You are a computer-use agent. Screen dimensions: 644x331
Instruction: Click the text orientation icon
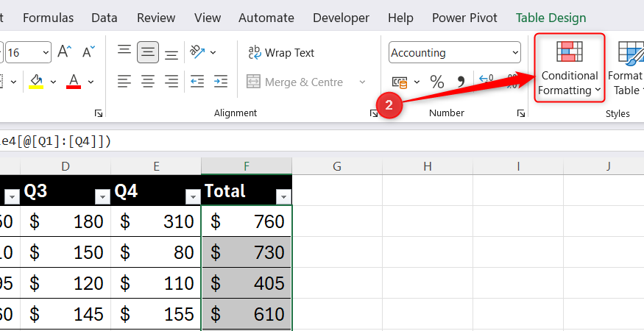[197, 52]
